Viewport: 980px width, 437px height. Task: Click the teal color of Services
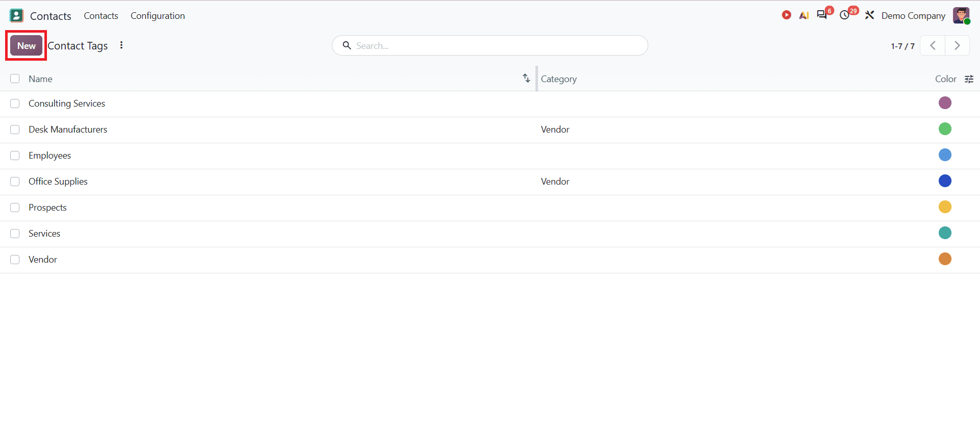click(945, 233)
